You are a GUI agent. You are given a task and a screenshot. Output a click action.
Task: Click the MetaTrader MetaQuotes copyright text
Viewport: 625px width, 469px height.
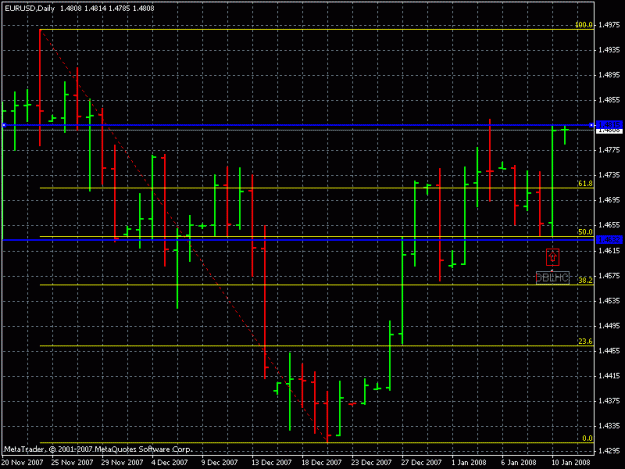click(x=98, y=449)
